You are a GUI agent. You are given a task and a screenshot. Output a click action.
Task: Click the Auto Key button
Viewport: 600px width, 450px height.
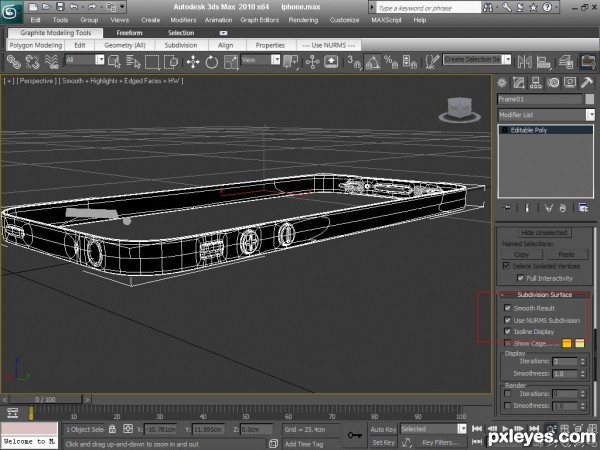(383, 429)
